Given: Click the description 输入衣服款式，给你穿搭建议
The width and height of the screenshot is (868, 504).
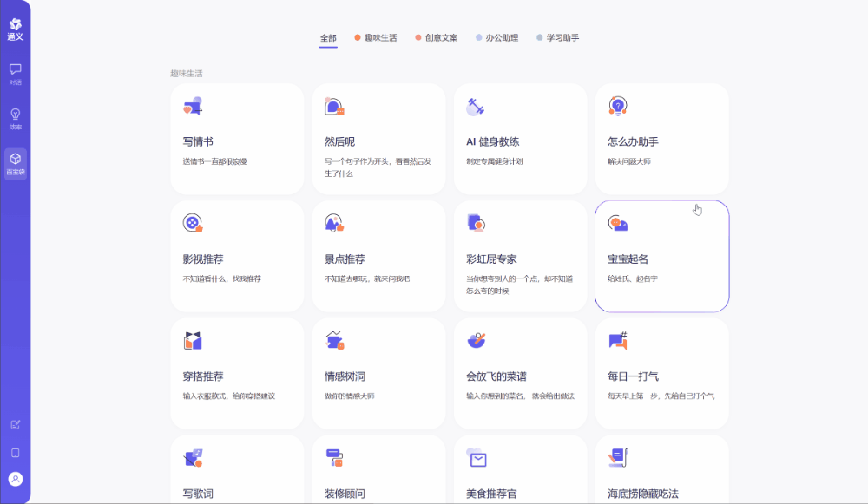Looking at the screenshot, I should [x=229, y=396].
